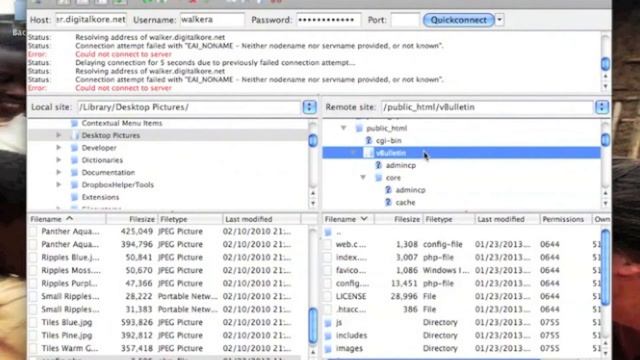Select Contextual Menu Items folder icon
Viewport: 640px width, 360px height.
[74, 123]
